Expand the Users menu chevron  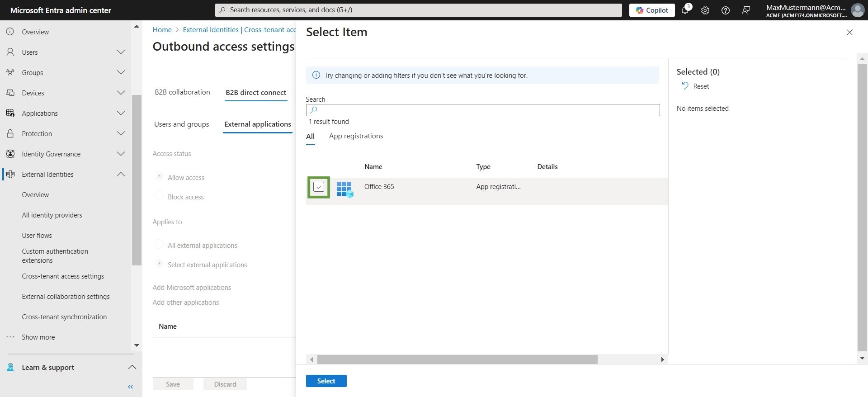click(121, 52)
